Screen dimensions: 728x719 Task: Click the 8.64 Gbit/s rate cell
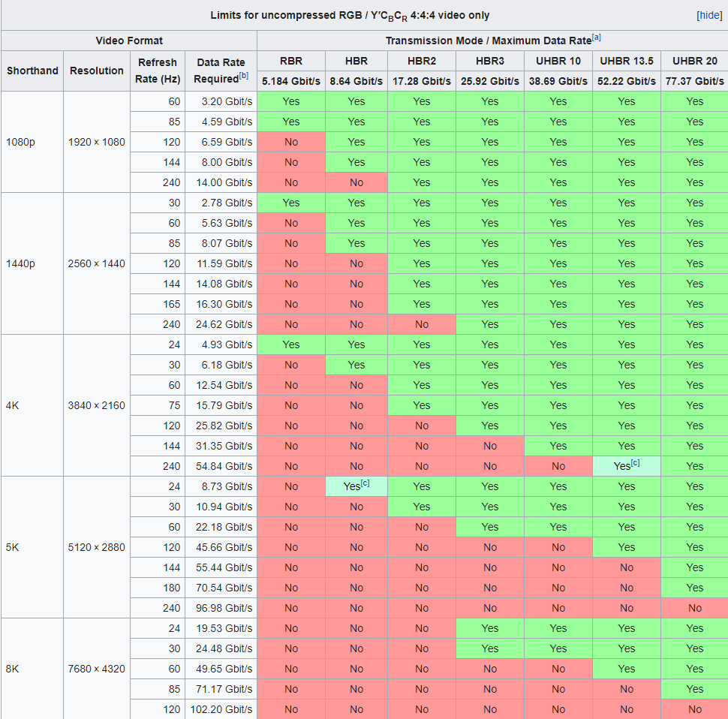tap(356, 81)
